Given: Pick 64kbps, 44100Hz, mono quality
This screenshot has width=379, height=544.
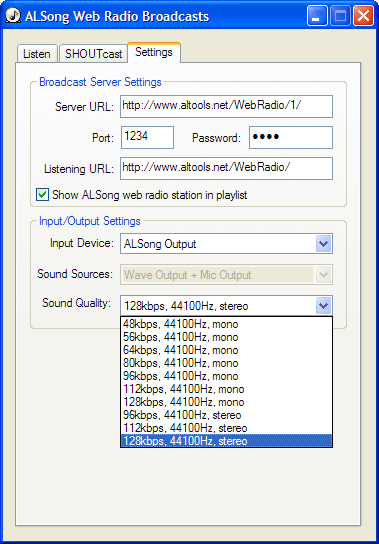Looking at the screenshot, I should tap(226, 350).
